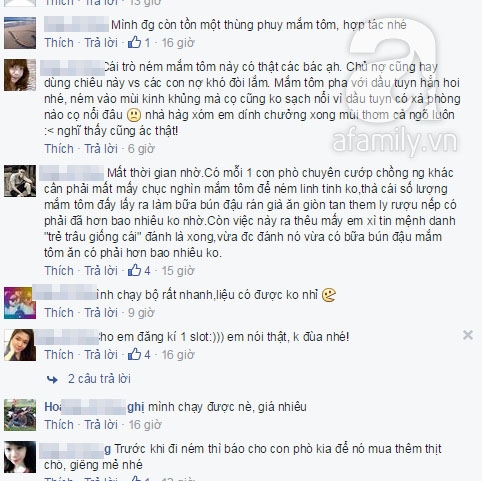Viewport: 482px width, 481px height.
Task: Click 'Thích' under 'thùng phuy mắm tôm' comment
Action: point(59,43)
